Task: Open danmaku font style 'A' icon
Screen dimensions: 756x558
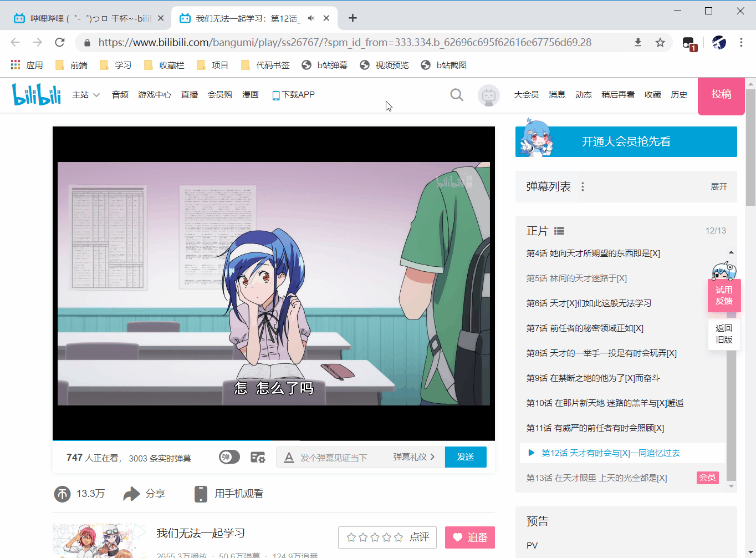Action: point(289,458)
